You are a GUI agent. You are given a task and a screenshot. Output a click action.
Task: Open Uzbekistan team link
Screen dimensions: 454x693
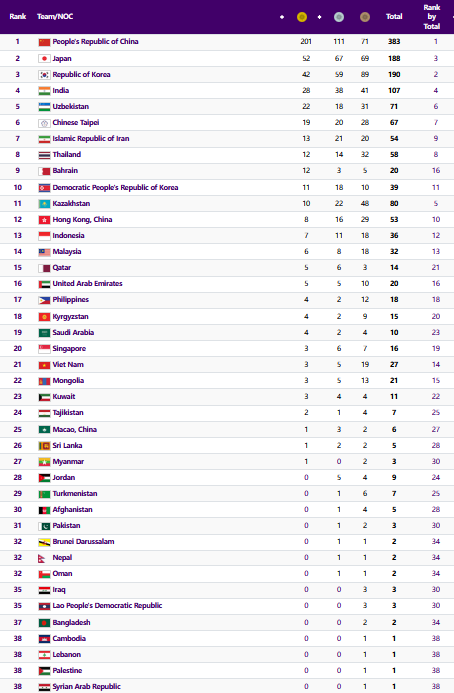[x=71, y=106]
